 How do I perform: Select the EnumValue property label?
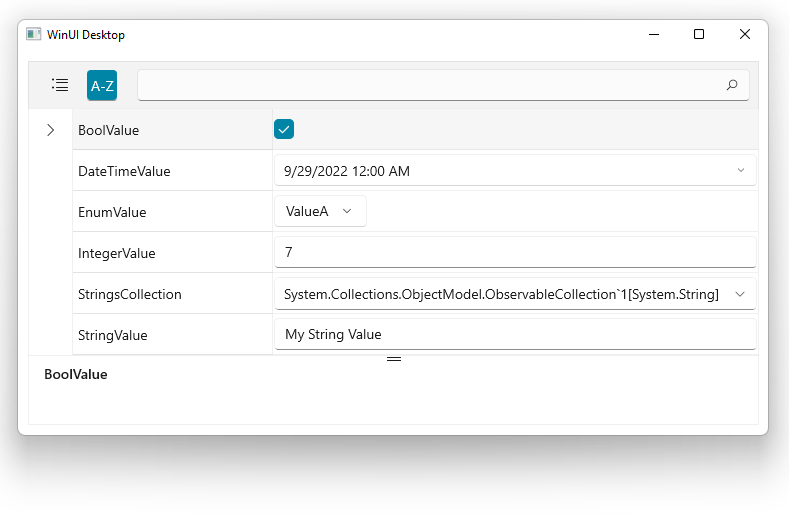coord(112,212)
